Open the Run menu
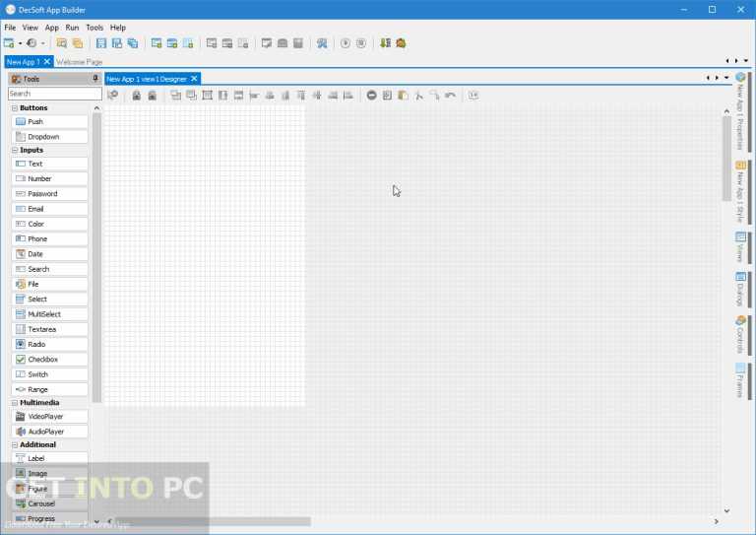The width and height of the screenshot is (756, 535). pyautogui.click(x=72, y=28)
